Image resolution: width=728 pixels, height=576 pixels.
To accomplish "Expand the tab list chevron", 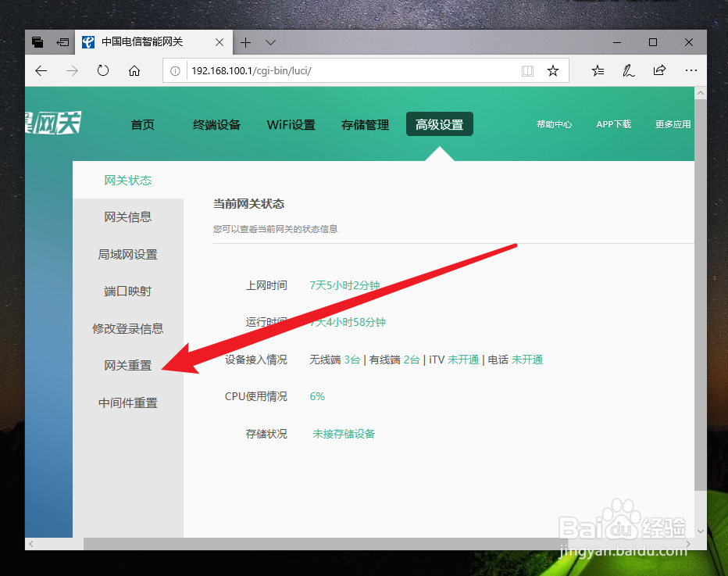I will click(x=270, y=41).
